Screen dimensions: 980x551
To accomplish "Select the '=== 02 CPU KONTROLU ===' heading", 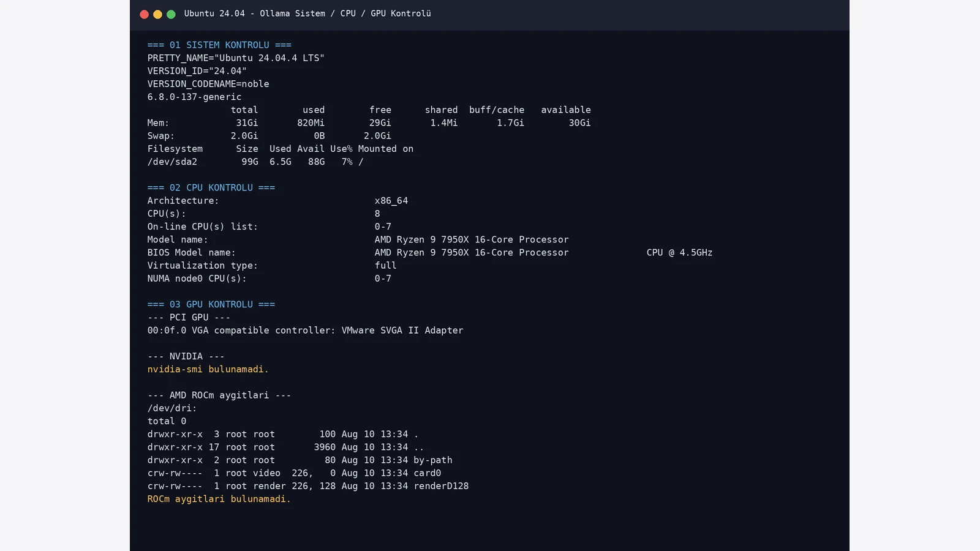I will click(x=211, y=188).
